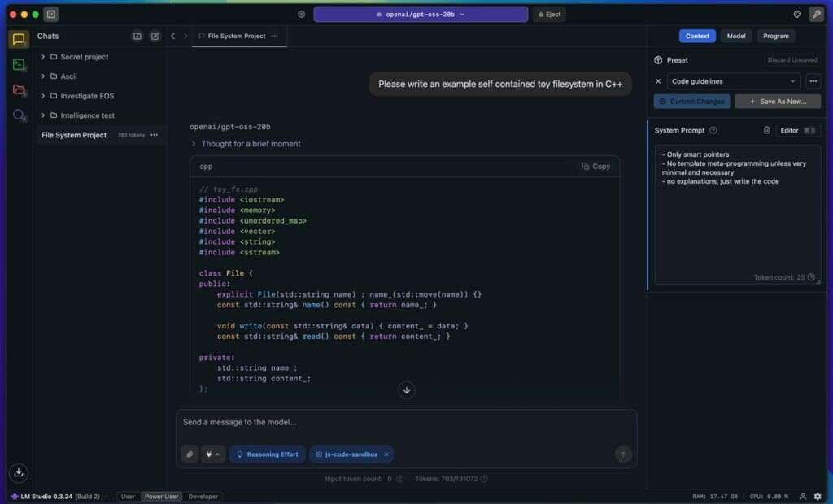Switch to Developer mode
Viewport: 833px width, 504px height.
[x=203, y=497]
